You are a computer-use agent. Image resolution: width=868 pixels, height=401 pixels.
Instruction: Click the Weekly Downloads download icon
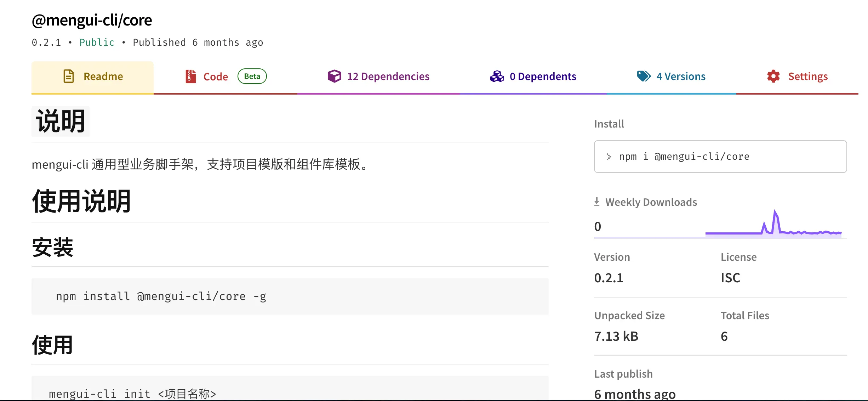[597, 202]
